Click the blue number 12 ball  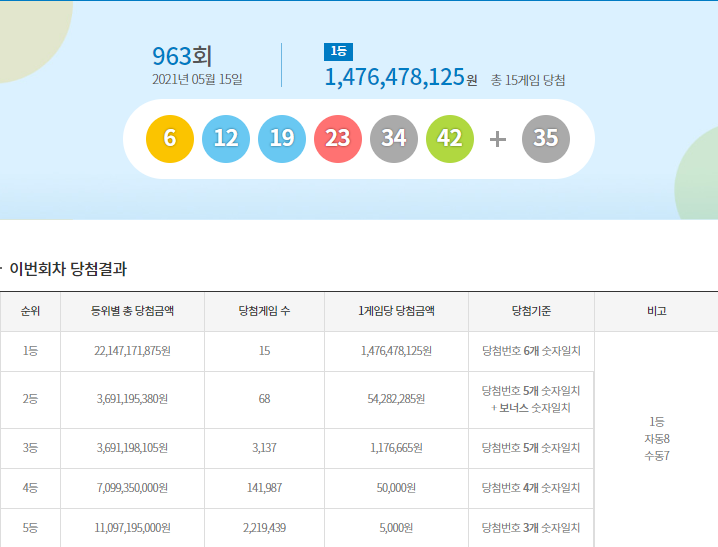point(226,139)
